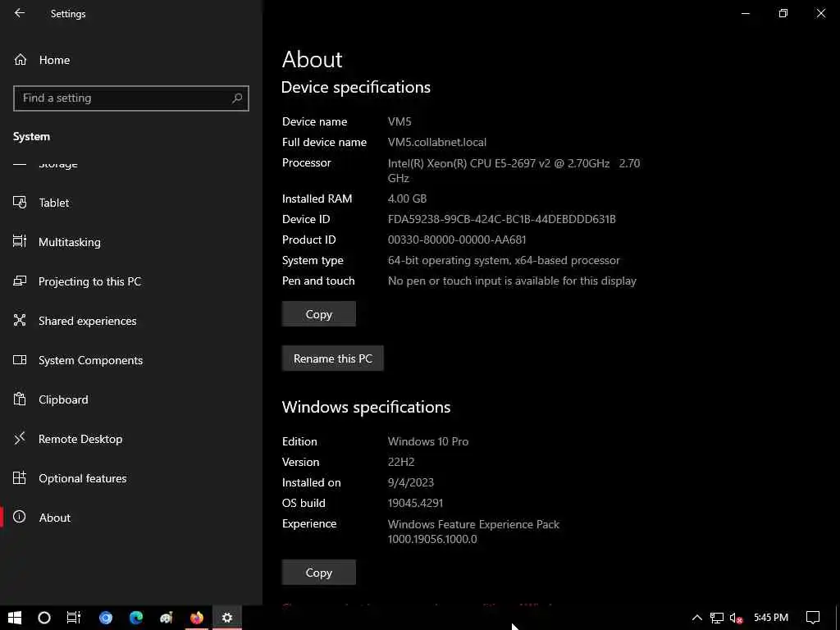Image resolution: width=840 pixels, height=630 pixels.
Task: Click the version value 22H2
Action: pyautogui.click(x=401, y=462)
